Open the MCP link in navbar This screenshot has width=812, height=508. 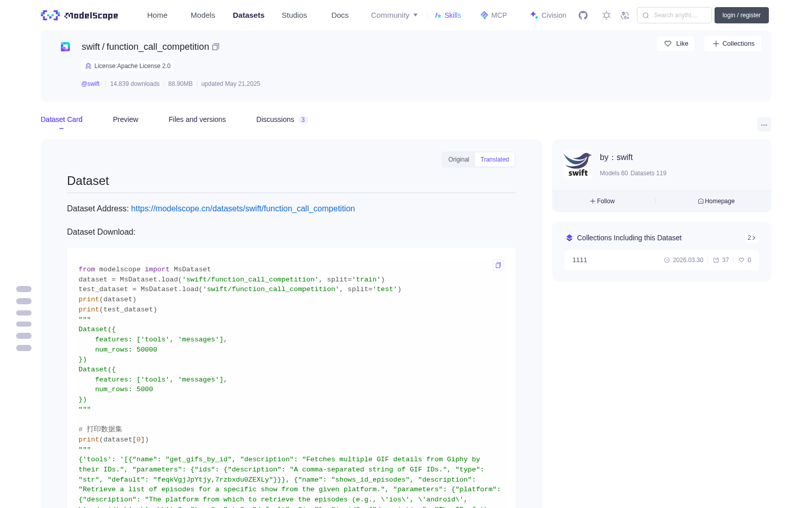click(x=494, y=15)
